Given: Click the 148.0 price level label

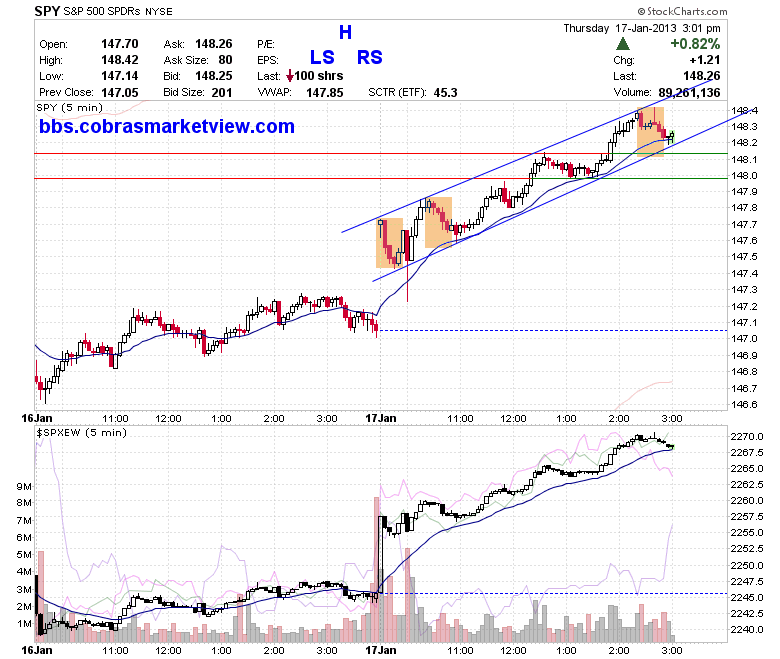Looking at the screenshot, I should pyautogui.click(x=744, y=176).
